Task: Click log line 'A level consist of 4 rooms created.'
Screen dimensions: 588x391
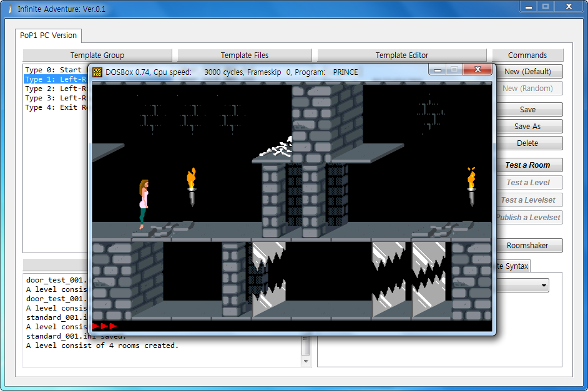Action: [102, 345]
